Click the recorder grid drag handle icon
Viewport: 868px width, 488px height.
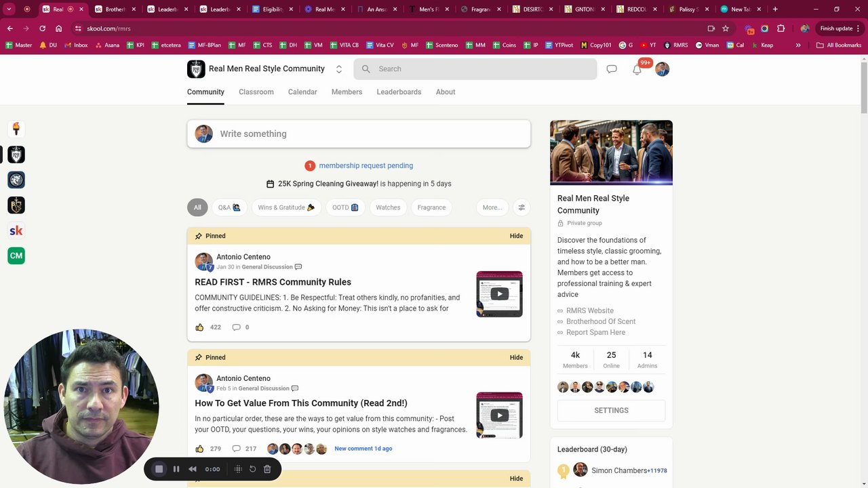[238, 469]
